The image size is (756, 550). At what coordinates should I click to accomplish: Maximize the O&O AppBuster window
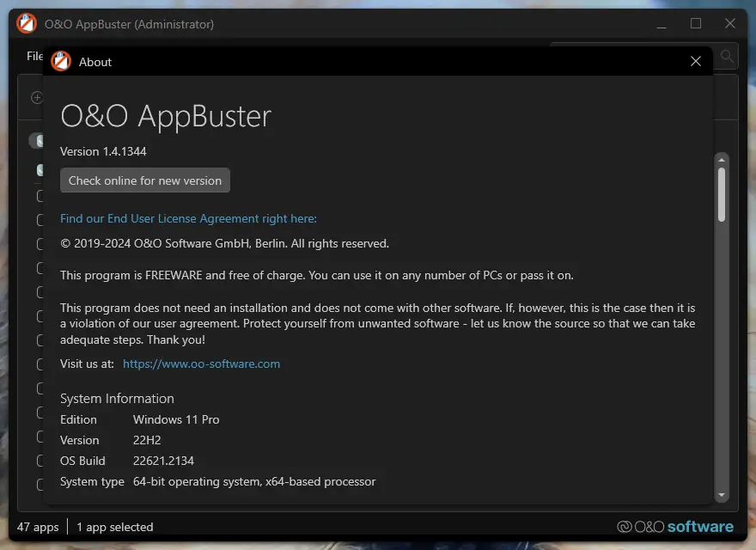click(696, 23)
